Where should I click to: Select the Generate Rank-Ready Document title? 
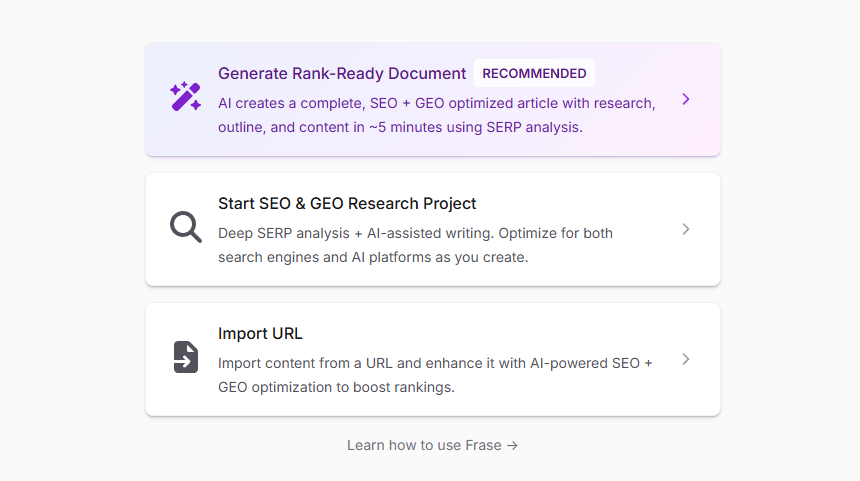(x=342, y=73)
